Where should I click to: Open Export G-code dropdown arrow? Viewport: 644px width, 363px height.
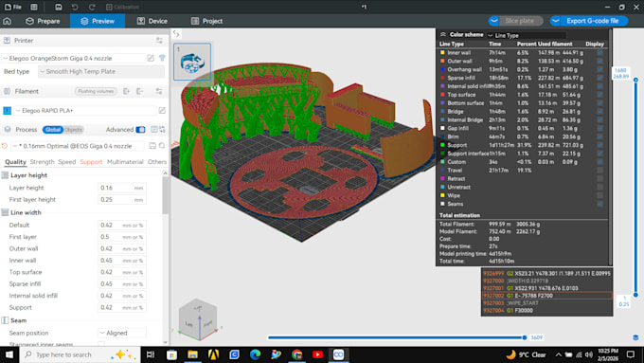click(555, 21)
